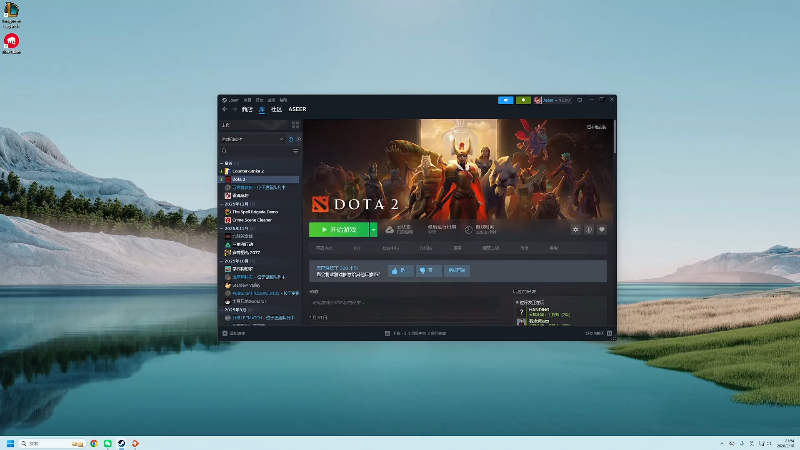
Task: Open the Community tab
Action: coord(277,109)
